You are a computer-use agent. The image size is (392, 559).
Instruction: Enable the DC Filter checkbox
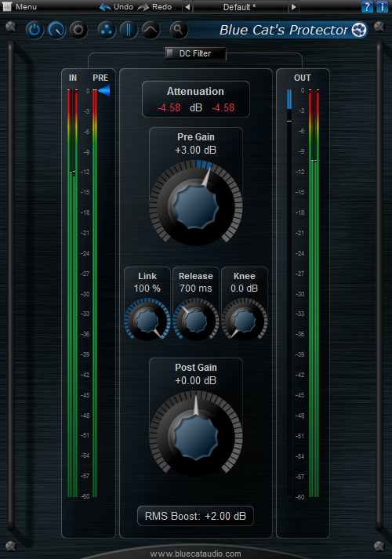[170, 53]
